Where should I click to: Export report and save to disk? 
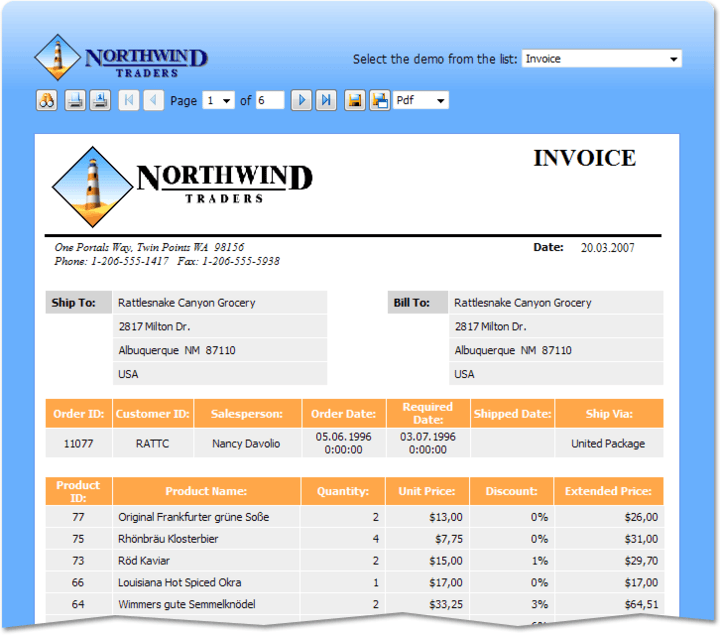click(355, 100)
